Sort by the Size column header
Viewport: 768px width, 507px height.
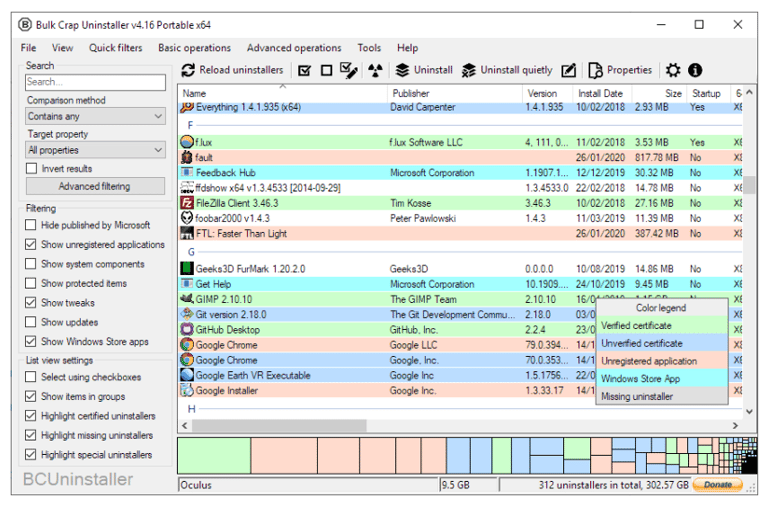tap(659, 93)
